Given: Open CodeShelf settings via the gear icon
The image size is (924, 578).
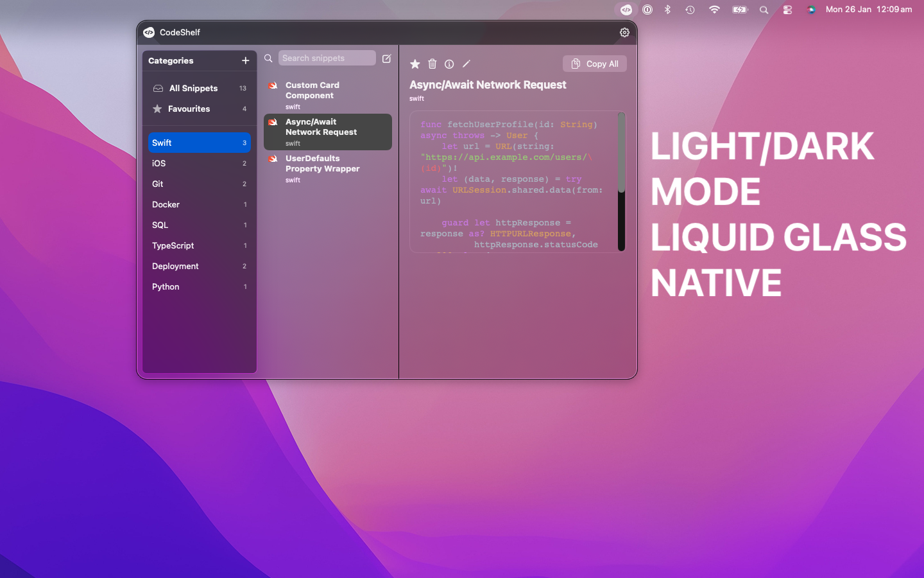Looking at the screenshot, I should [x=624, y=32].
